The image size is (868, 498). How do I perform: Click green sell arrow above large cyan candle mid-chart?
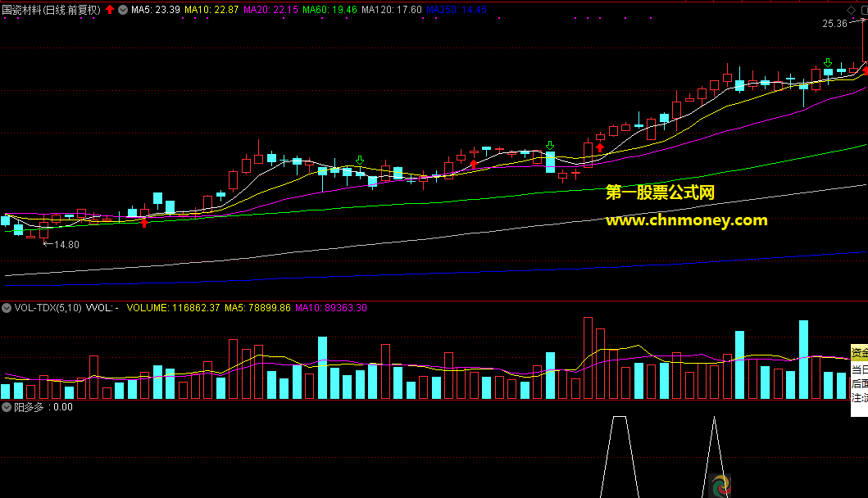tap(550, 146)
